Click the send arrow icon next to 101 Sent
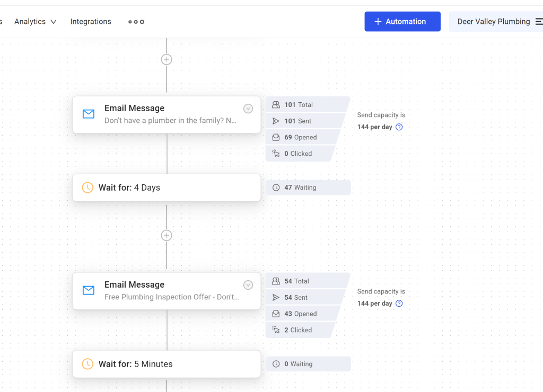This screenshot has width=543, height=392. coord(276,121)
